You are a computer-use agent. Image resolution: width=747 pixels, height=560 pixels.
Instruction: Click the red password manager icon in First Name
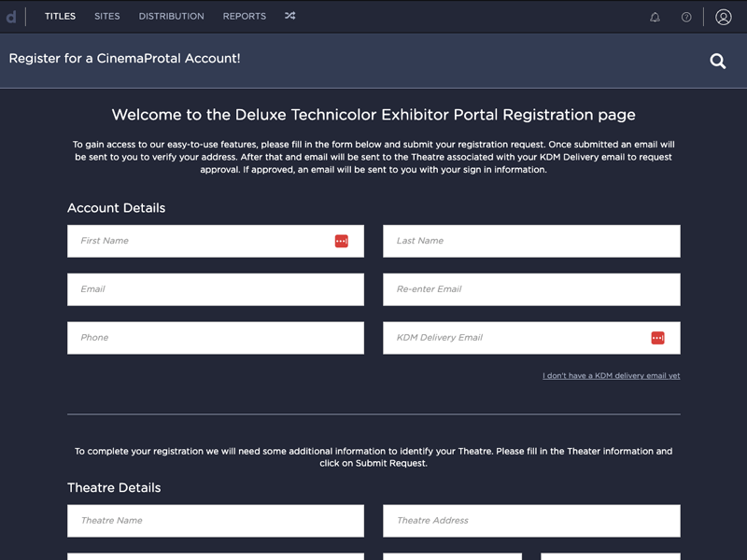341,241
